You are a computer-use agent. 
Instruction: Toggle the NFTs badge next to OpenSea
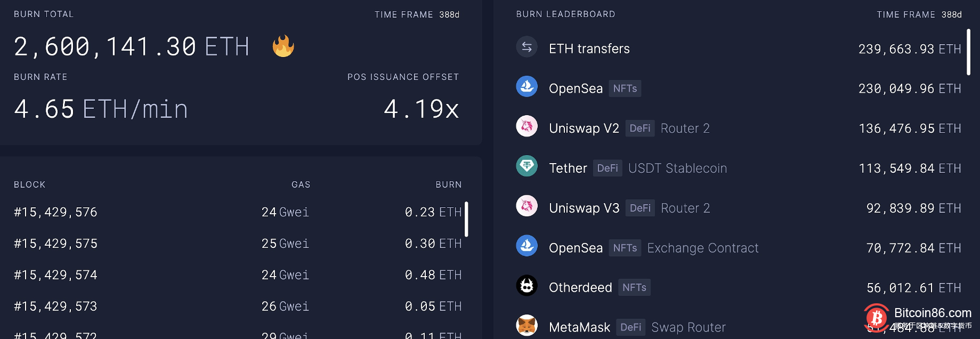coord(625,88)
